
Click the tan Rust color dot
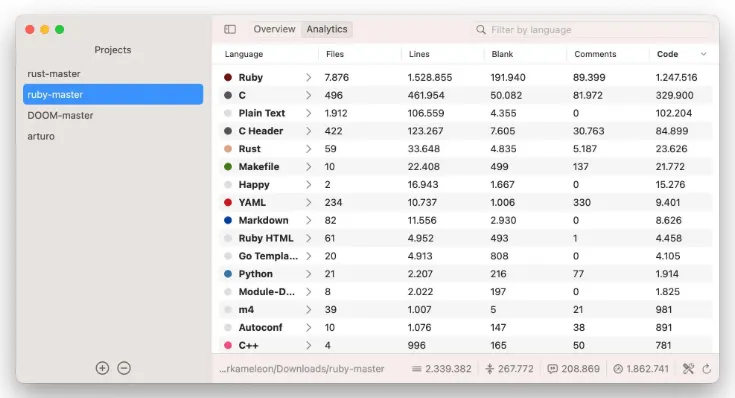tap(228, 149)
